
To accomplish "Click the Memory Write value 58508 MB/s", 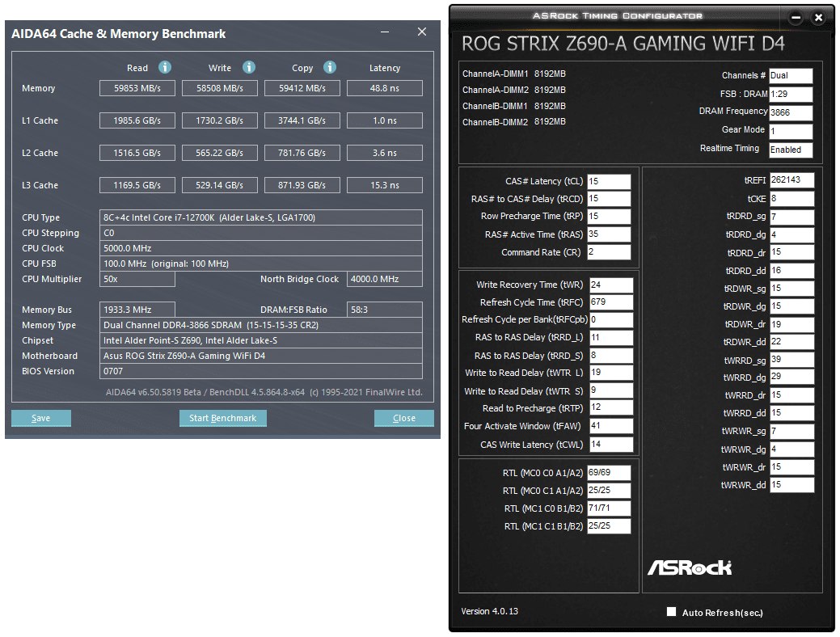I will pos(220,88).
